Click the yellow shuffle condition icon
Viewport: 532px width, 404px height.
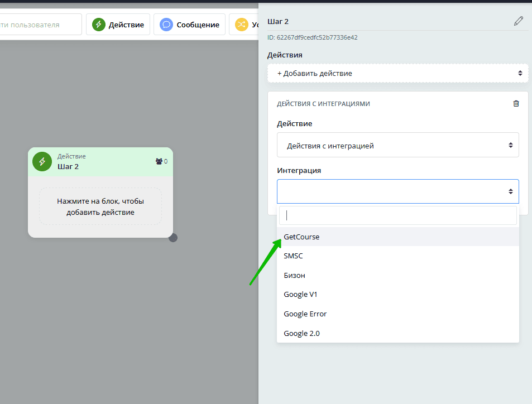[x=241, y=25]
